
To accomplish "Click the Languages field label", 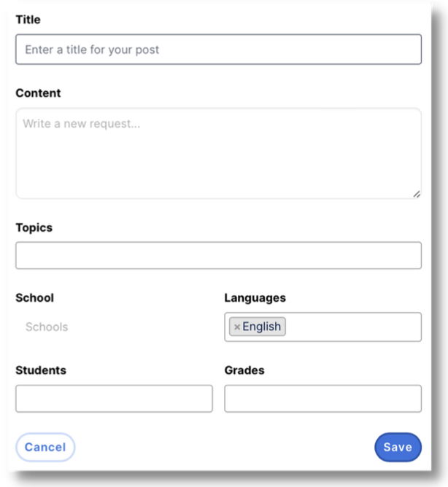I will [x=255, y=297].
